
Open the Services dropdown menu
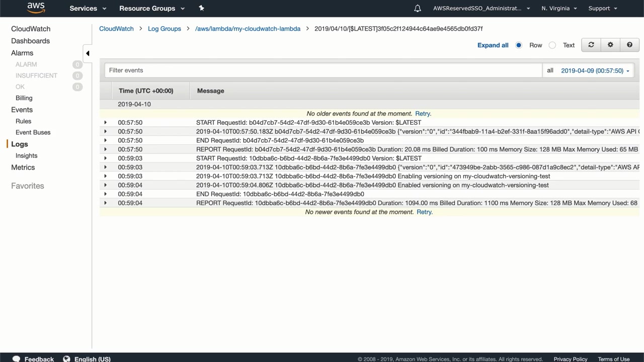click(88, 8)
